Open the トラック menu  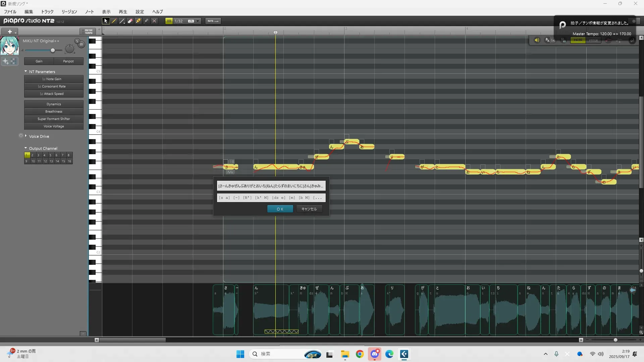(47, 12)
